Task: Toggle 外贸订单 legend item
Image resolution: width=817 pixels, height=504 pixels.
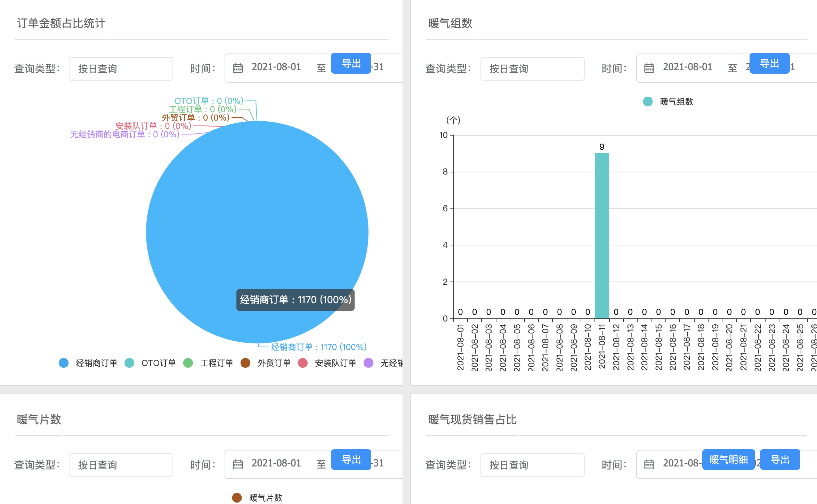Action: point(266,363)
